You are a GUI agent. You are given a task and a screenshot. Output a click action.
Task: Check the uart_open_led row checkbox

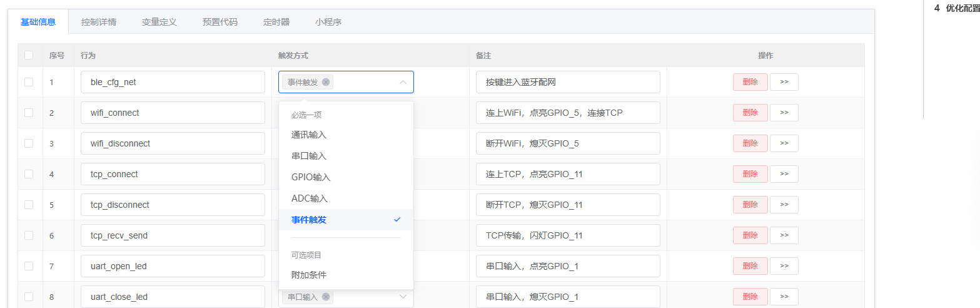pos(29,266)
